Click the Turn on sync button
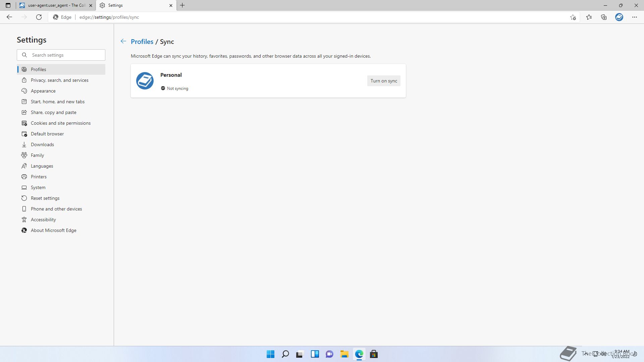 point(384,81)
